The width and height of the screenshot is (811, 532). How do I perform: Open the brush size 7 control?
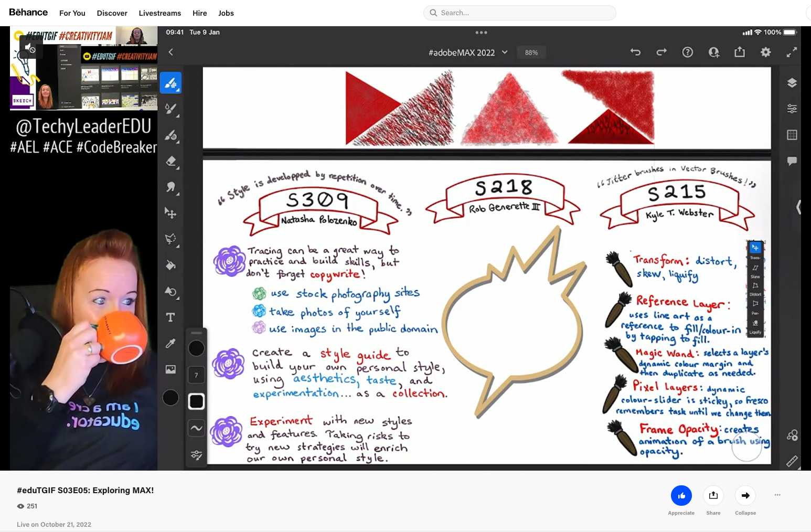coord(197,375)
